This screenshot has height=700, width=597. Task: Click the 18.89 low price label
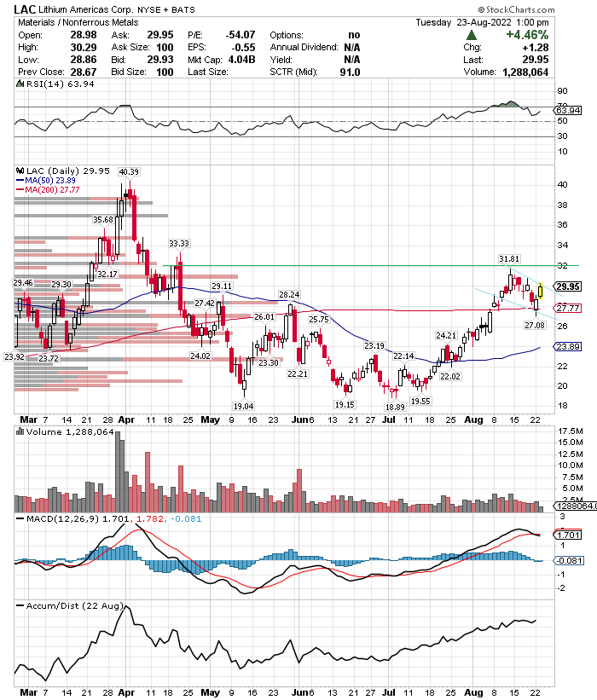coord(395,408)
